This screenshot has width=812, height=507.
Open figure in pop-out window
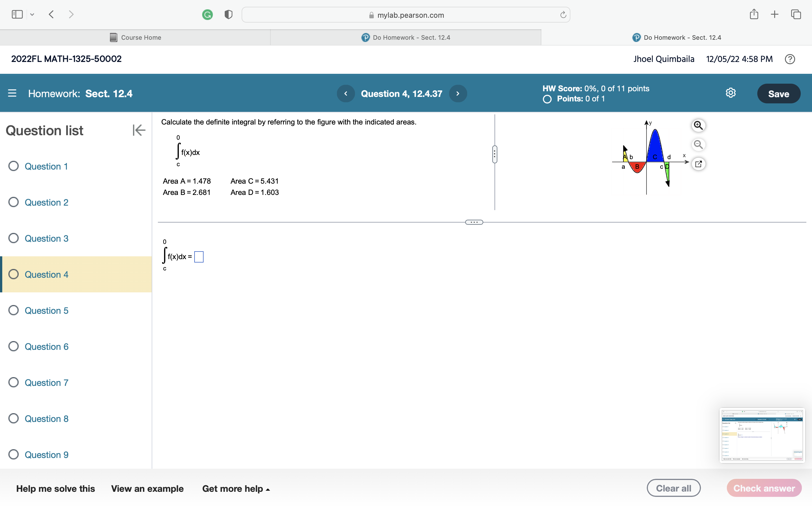click(698, 164)
